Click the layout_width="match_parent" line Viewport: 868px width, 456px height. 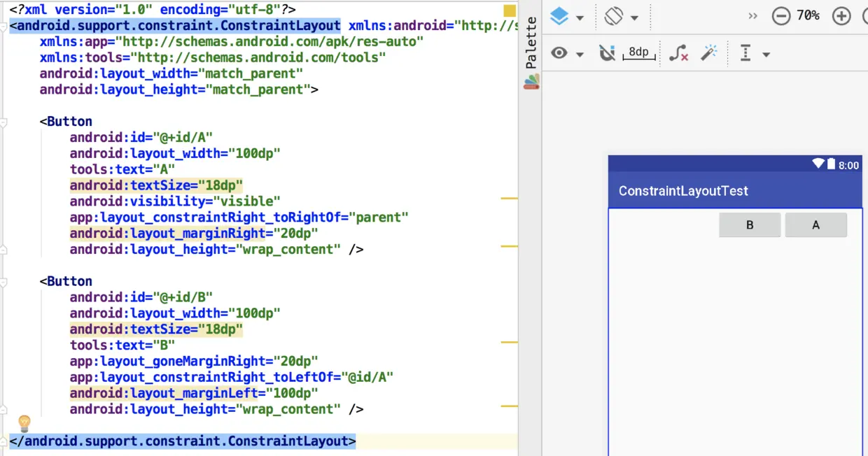click(x=171, y=73)
